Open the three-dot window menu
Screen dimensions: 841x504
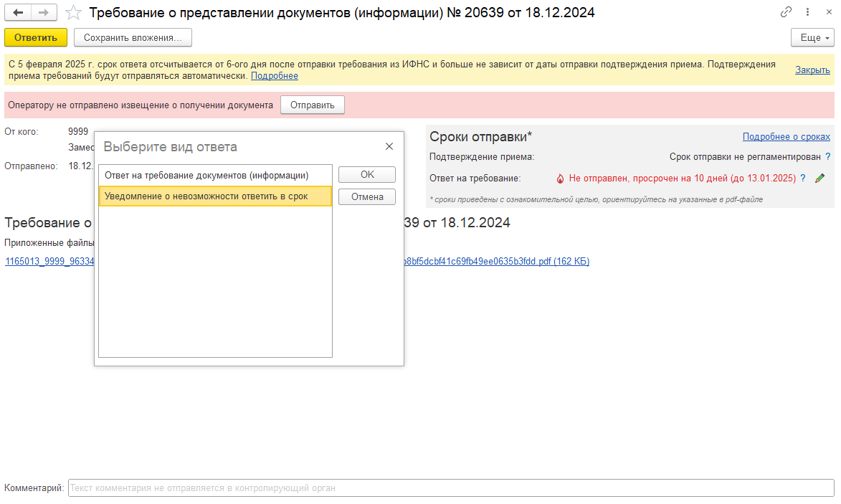click(x=807, y=13)
